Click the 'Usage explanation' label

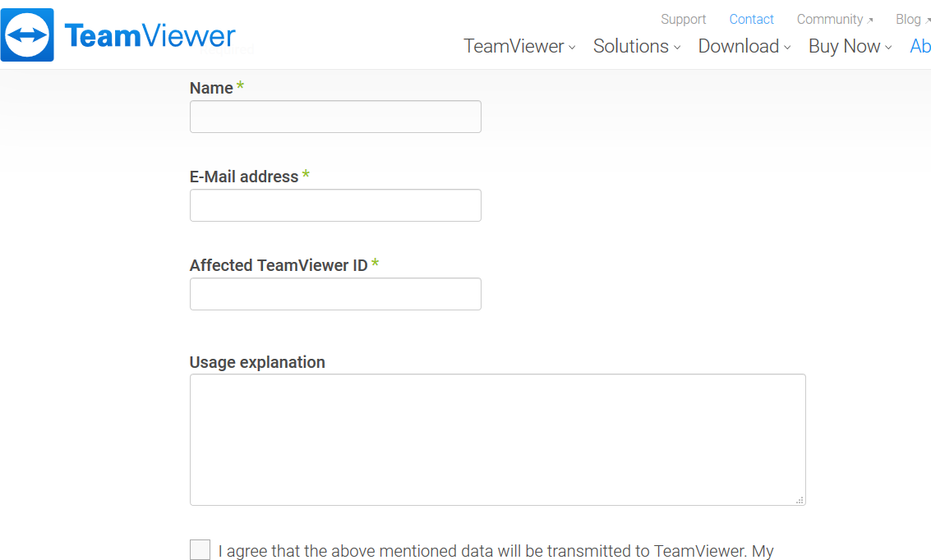point(257,362)
